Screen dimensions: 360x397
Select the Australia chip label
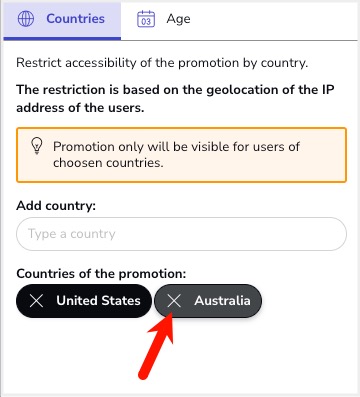click(x=222, y=301)
